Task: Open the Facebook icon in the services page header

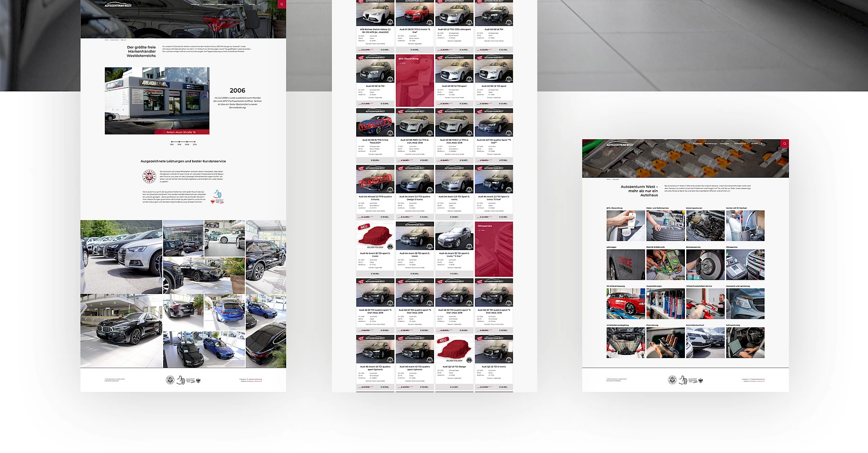Action: pyautogui.click(x=762, y=144)
